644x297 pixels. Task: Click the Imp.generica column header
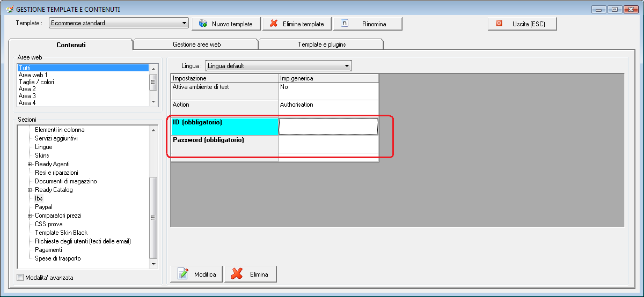coord(328,78)
